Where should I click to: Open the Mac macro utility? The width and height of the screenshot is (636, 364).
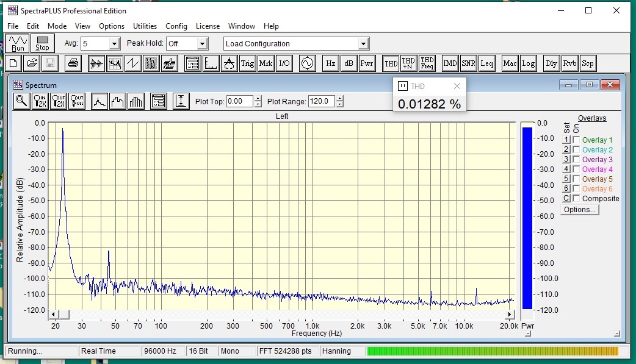point(510,63)
